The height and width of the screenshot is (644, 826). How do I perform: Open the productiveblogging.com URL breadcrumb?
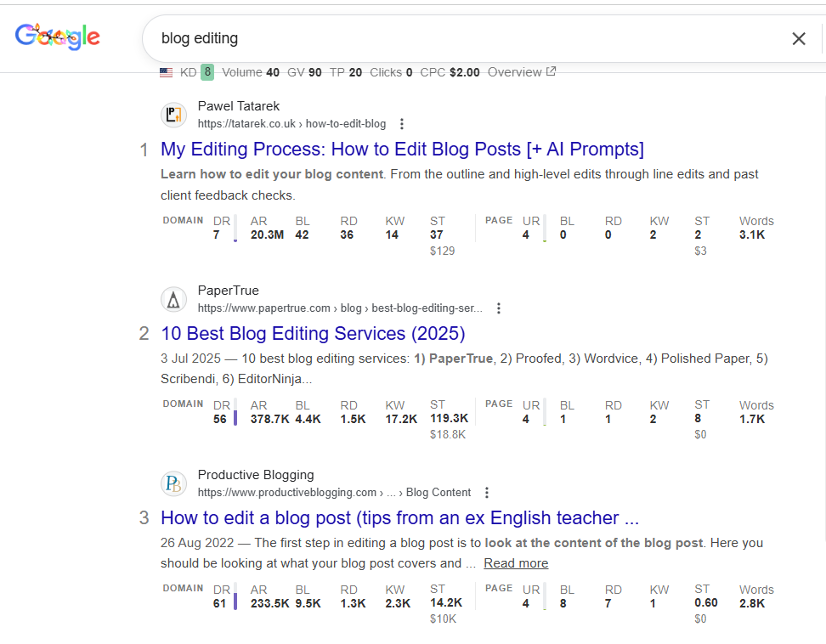click(334, 493)
